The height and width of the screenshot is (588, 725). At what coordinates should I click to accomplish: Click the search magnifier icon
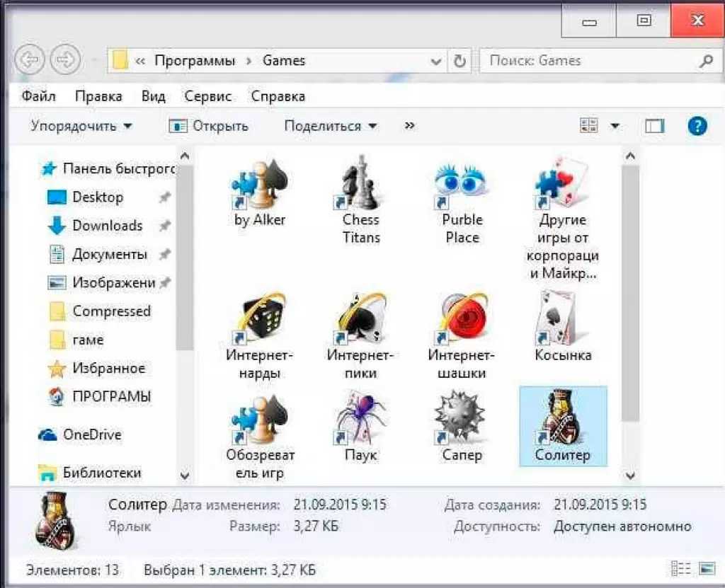[706, 61]
